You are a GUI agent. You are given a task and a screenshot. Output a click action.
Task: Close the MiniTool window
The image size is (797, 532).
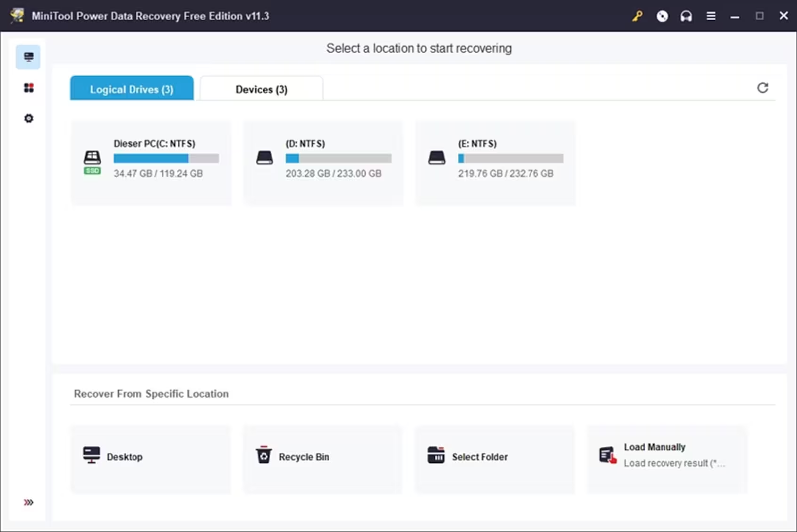coord(784,16)
